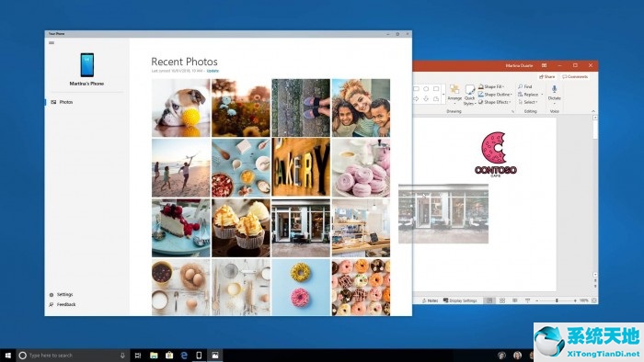Click the zoom out minus button
This screenshot has width=644, height=362.
tap(536, 300)
